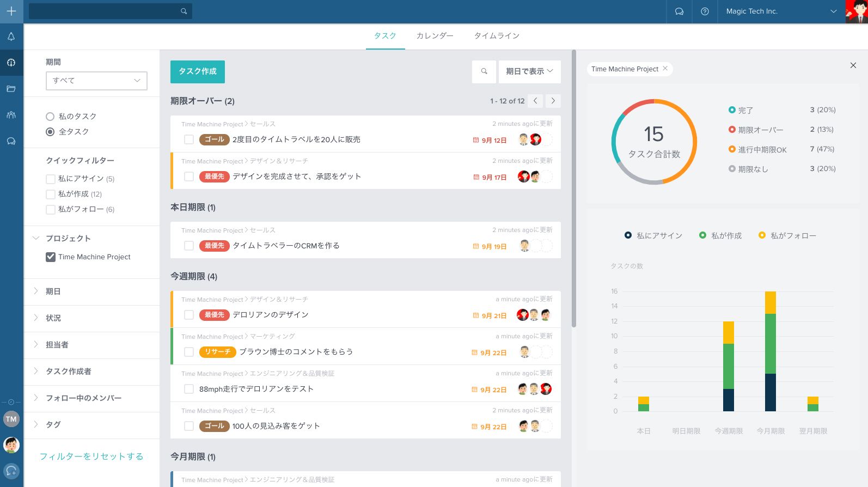Check the 私が作成 quick filter
Screen dimensions: 868x487
click(51, 194)
